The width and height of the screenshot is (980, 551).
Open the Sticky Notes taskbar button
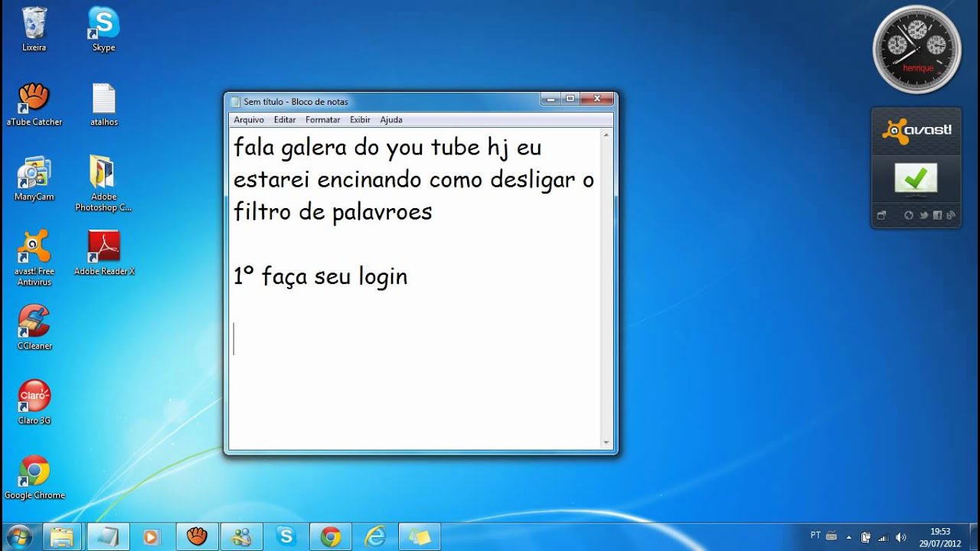pyautogui.click(x=420, y=536)
